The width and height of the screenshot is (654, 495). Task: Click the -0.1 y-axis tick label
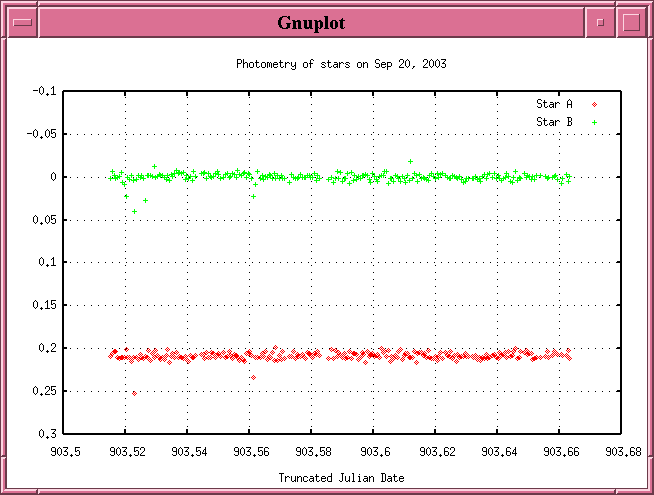[45, 91]
